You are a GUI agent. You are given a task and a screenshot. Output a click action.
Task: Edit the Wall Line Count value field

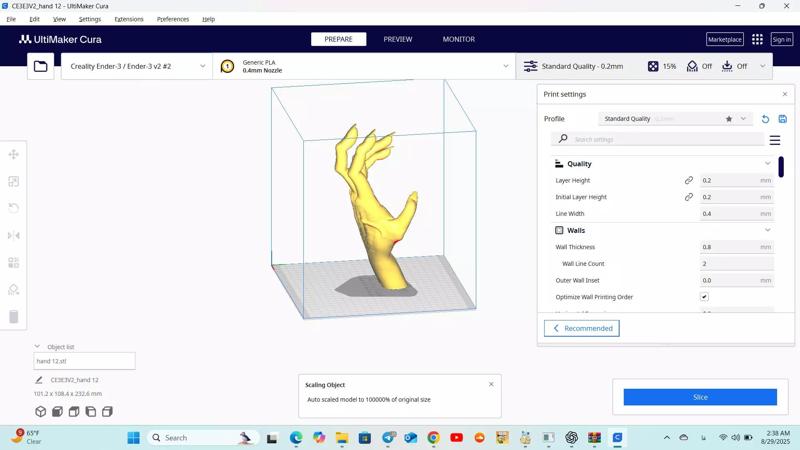(736, 264)
